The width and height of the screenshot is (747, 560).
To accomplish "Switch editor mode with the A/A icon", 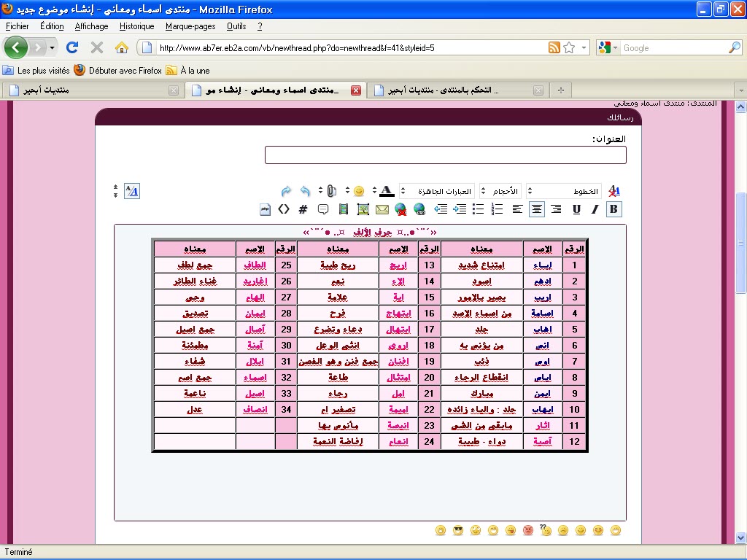I will (131, 191).
